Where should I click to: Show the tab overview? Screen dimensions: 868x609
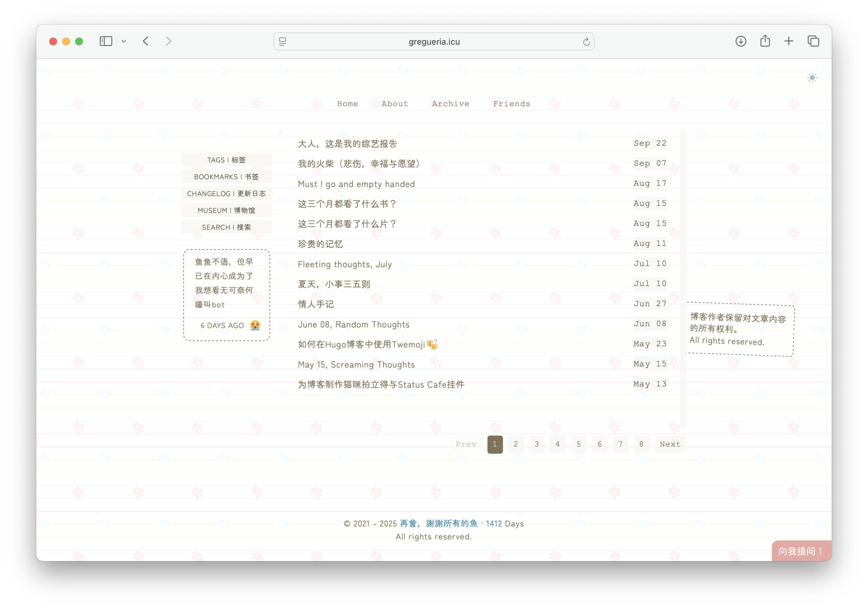coord(813,41)
